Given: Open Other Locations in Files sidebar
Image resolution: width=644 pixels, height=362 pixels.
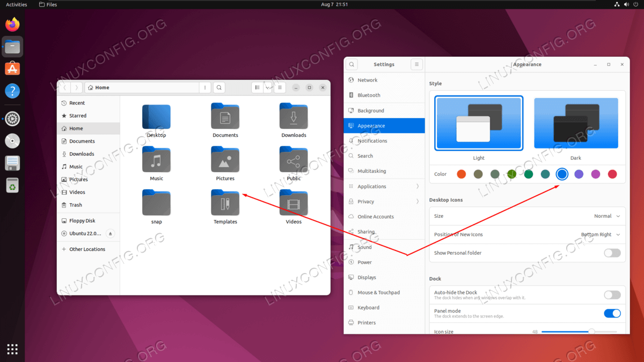Looking at the screenshot, I should coord(88,249).
